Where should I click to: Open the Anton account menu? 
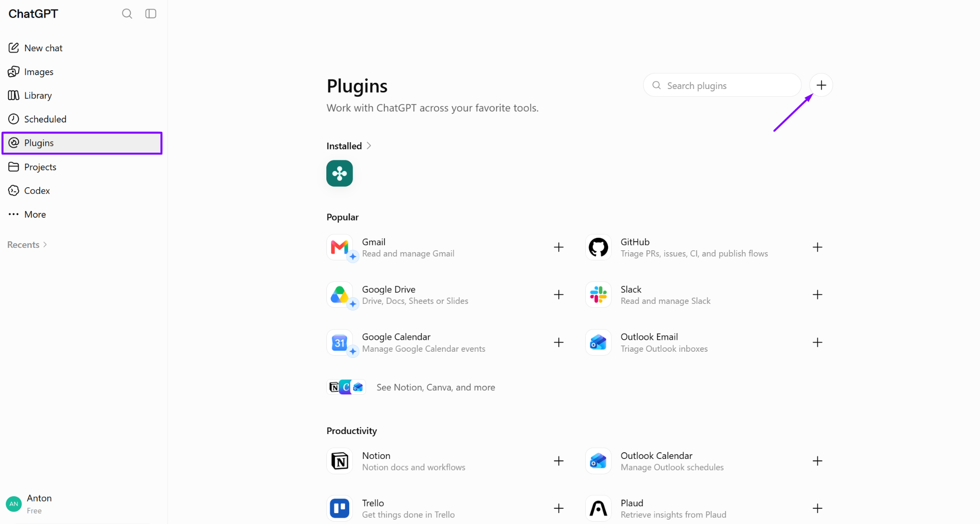point(82,504)
